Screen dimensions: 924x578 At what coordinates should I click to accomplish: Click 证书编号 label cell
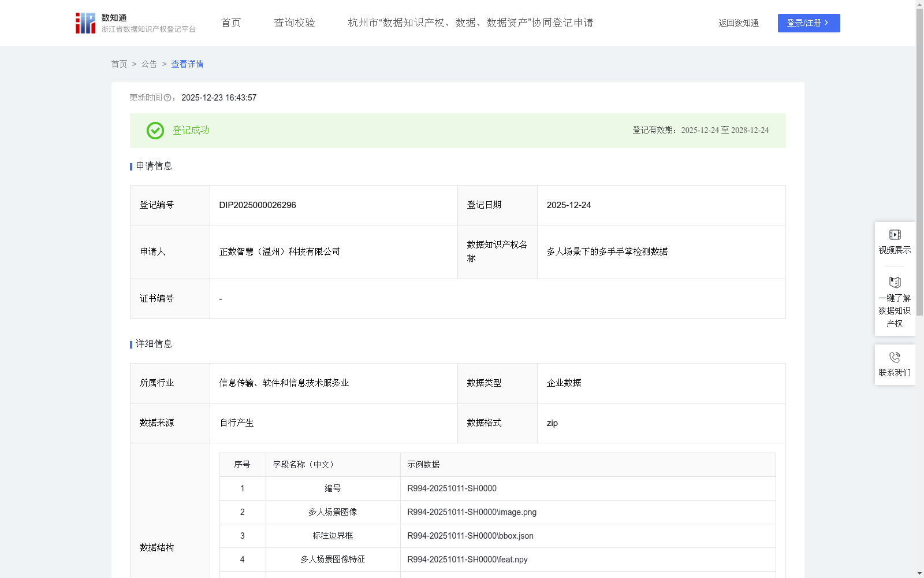point(170,299)
